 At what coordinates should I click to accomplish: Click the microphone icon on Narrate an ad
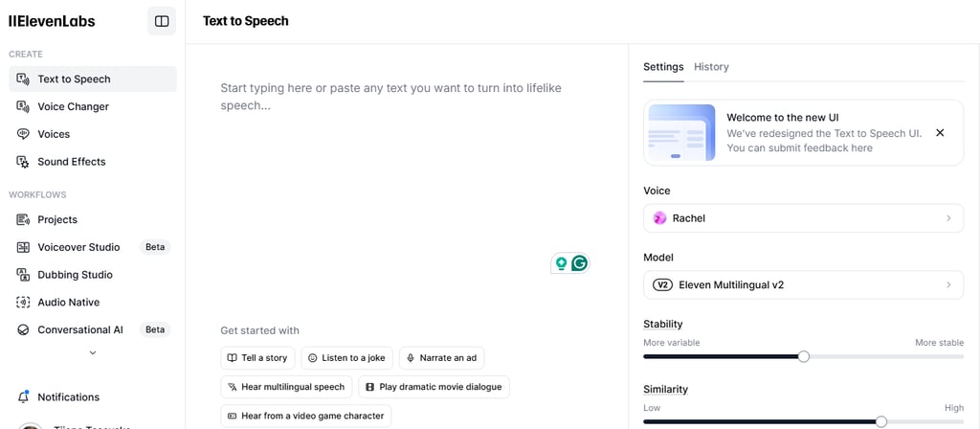tap(411, 358)
